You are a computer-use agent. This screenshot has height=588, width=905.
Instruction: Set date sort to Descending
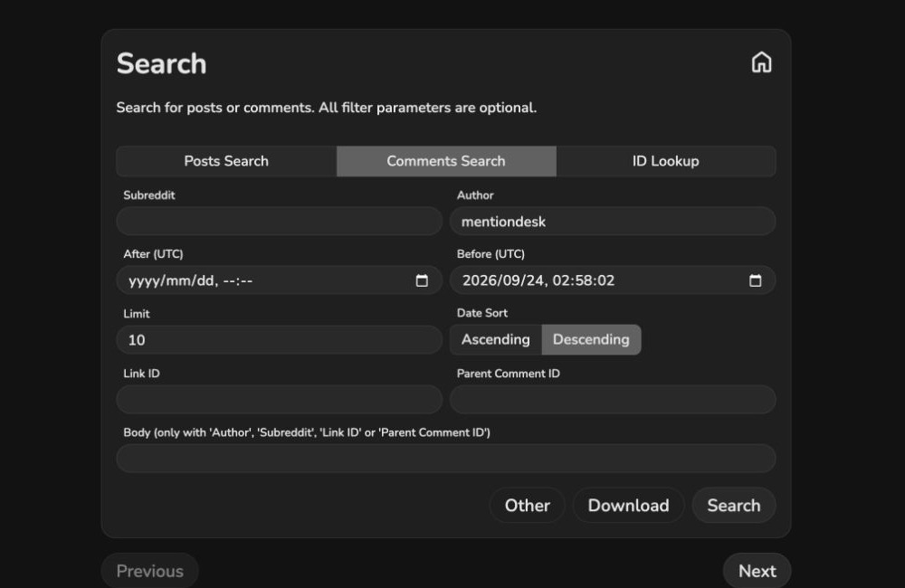pos(591,339)
